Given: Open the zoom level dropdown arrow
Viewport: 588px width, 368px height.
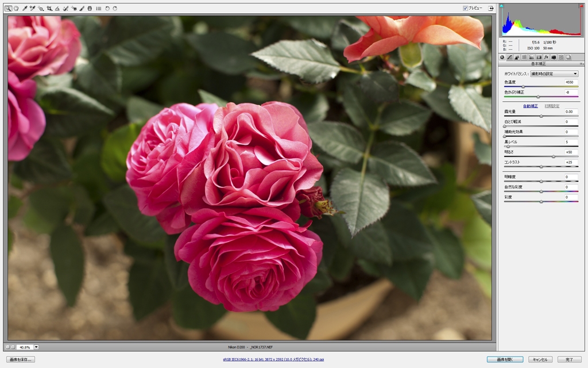Looking at the screenshot, I should coord(36,347).
